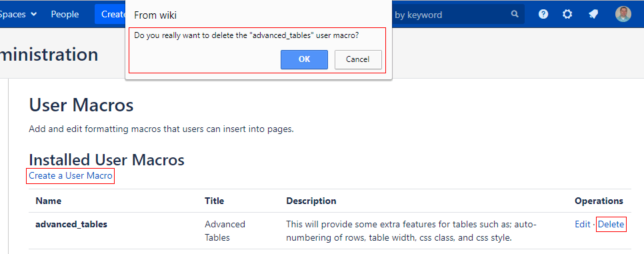
Task: Click the Name column header
Action: coord(49,201)
